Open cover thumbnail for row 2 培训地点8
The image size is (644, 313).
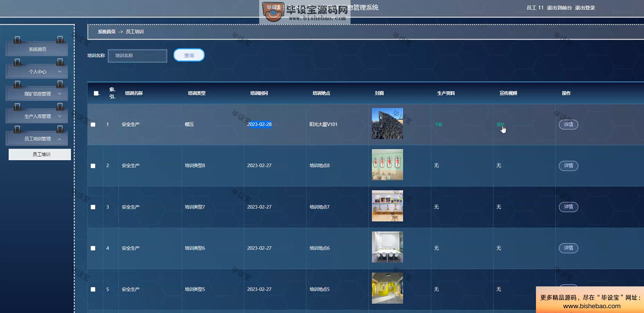(387, 165)
